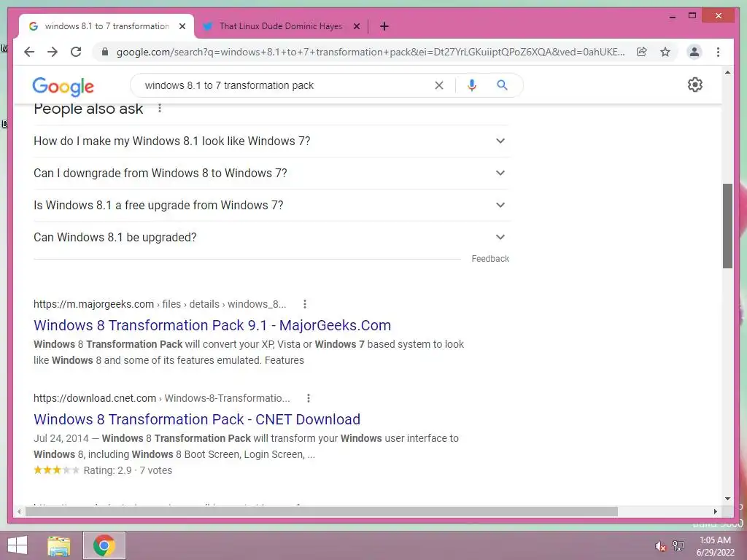
Task: Open Windows 8 Transformation Pack 9.1 MajorGeeks link
Action: coord(212,325)
